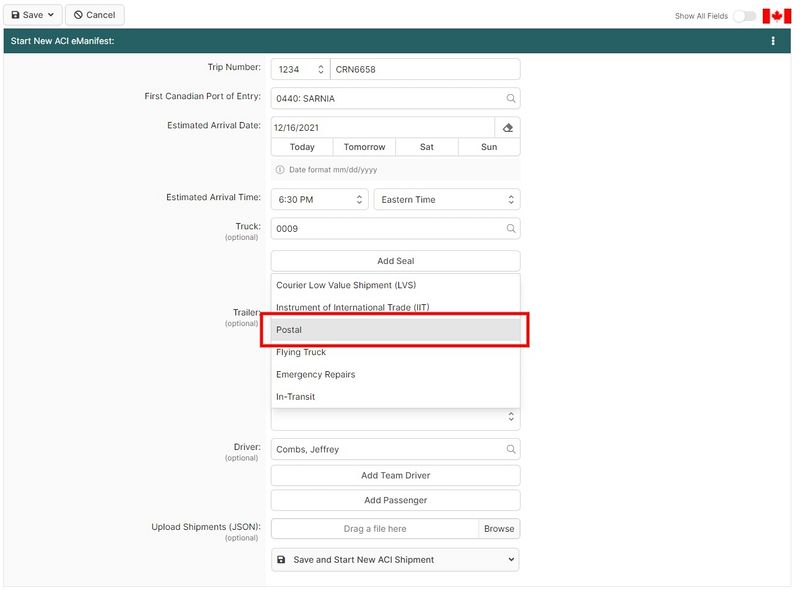Expand the Save button dropdown

[x=50, y=15]
